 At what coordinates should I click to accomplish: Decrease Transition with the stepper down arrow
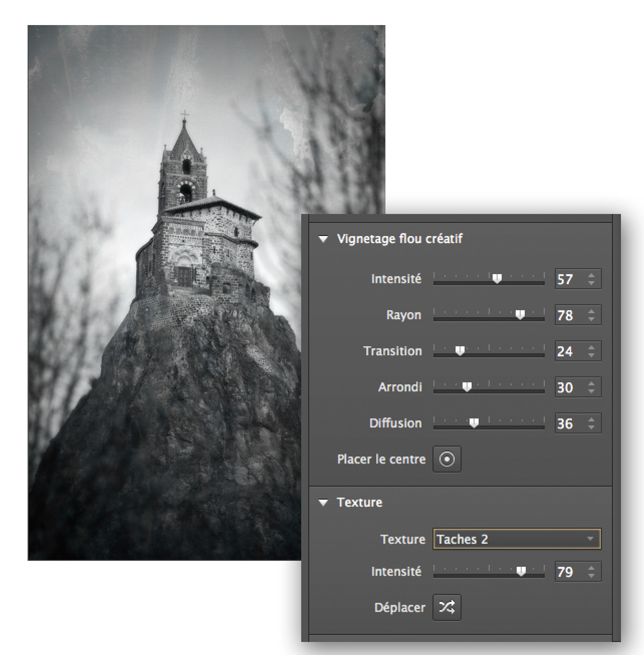point(592,356)
